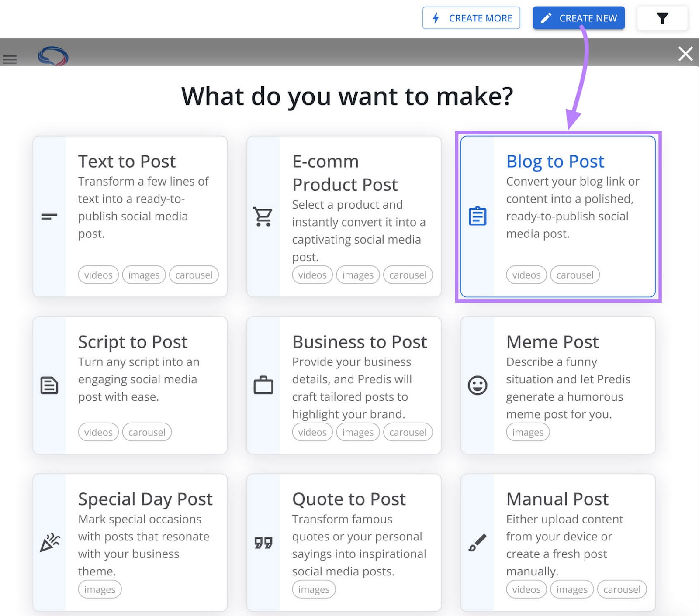This screenshot has width=699, height=616.
Task: Open the filter funnel icon
Action: coord(662,18)
